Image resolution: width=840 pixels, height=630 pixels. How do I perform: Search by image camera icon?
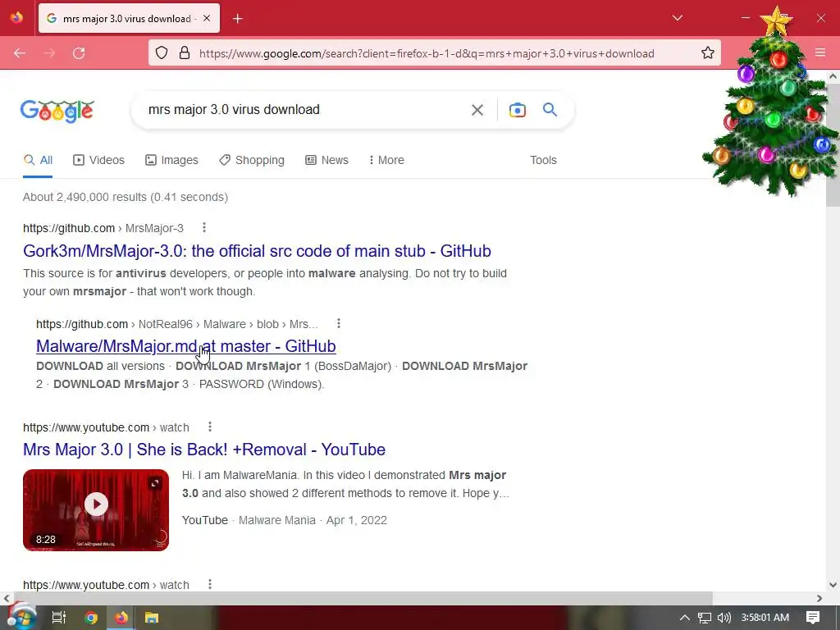(x=517, y=110)
